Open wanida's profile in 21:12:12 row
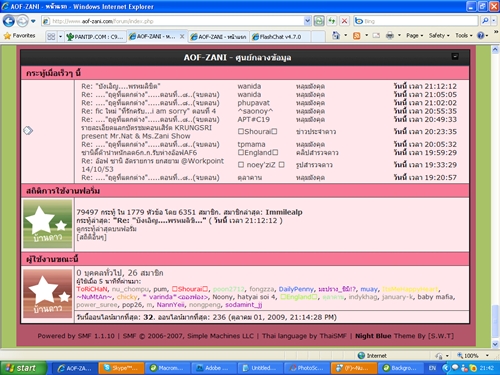The height and width of the screenshot is (375, 500). point(249,86)
